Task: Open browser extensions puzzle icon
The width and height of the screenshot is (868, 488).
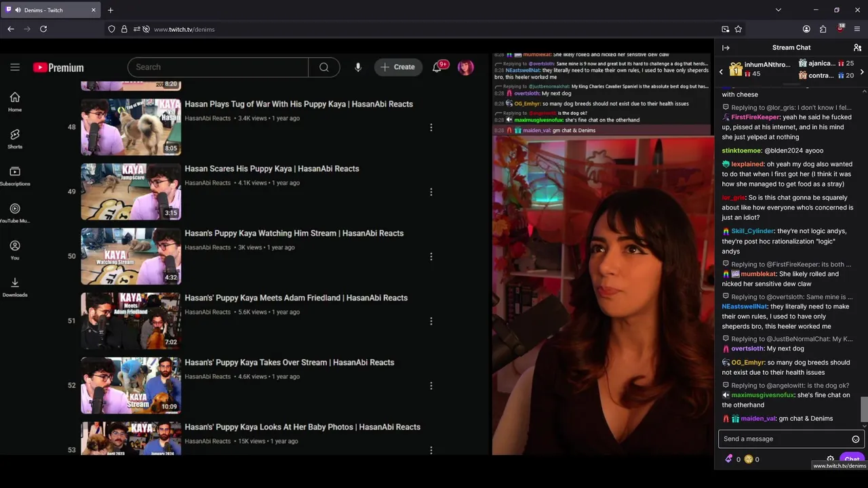Action: (823, 29)
